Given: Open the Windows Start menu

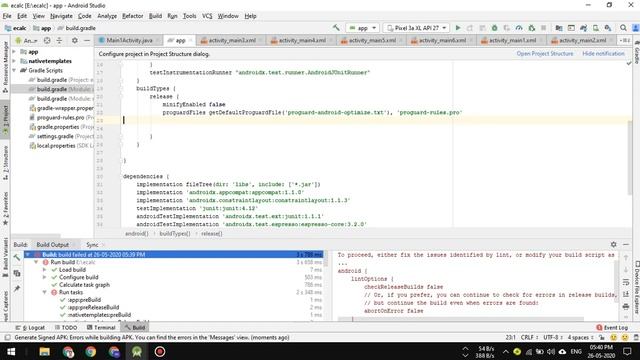Looking at the screenshot, I should point(11,351).
